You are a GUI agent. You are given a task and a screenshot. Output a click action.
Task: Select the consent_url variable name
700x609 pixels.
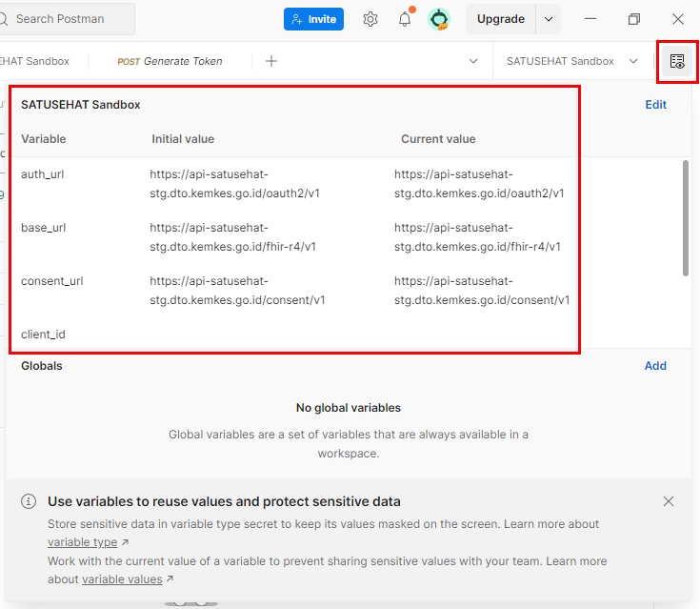click(51, 281)
